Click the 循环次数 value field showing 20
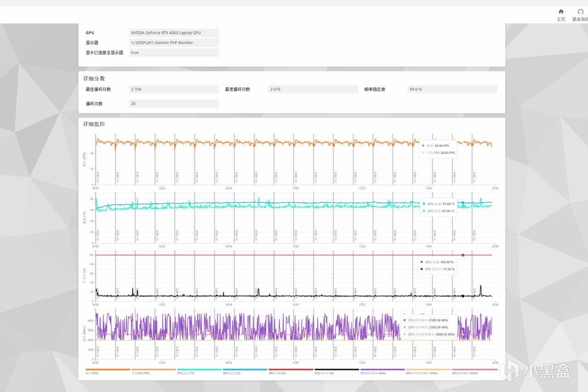This screenshot has width=588, height=392. pyautogui.click(x=174, y=104)
